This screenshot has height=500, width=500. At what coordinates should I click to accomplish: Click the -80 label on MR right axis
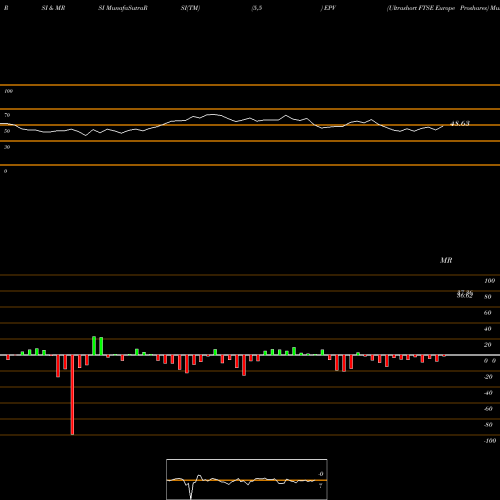tap(488, 425)
